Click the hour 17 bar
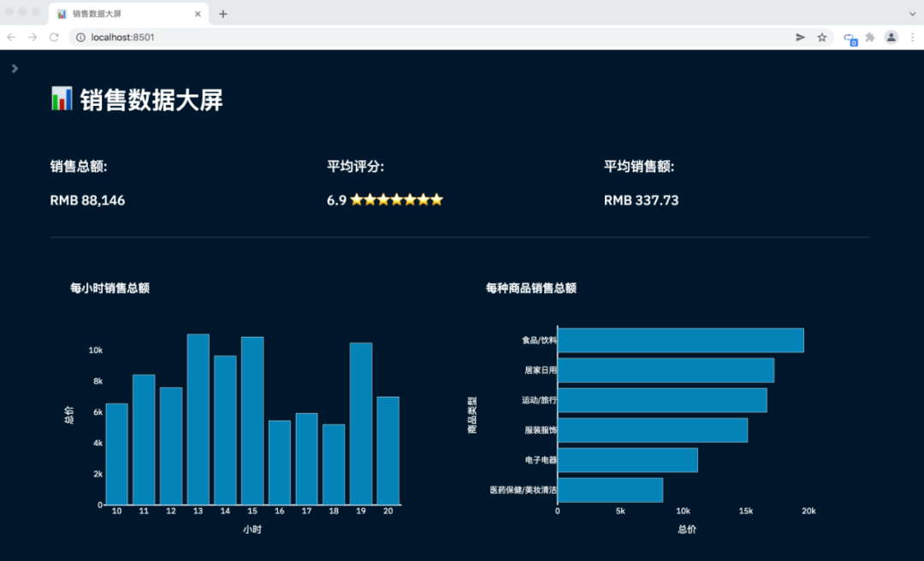Viewport: 924px width, 561px height. click(306, 459)
